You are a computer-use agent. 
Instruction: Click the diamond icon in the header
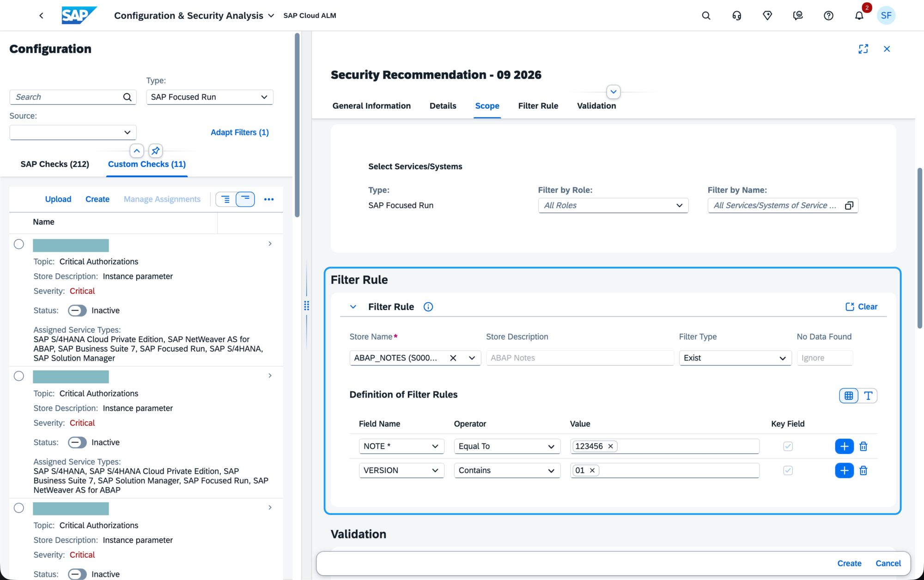(x=767, y=16)
